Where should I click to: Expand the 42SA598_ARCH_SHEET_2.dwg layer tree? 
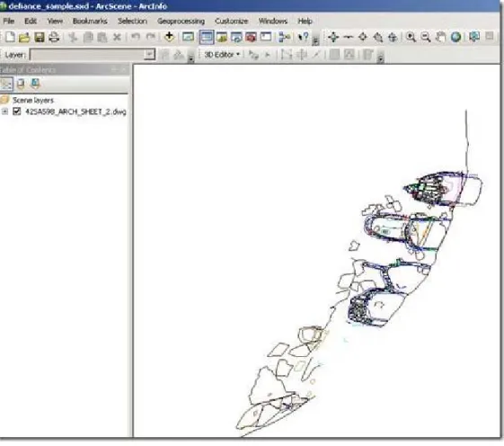(x=4, y=111)
